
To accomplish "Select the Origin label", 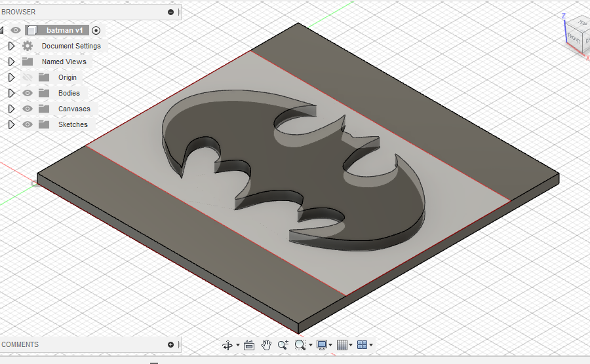I will [68, 77].
